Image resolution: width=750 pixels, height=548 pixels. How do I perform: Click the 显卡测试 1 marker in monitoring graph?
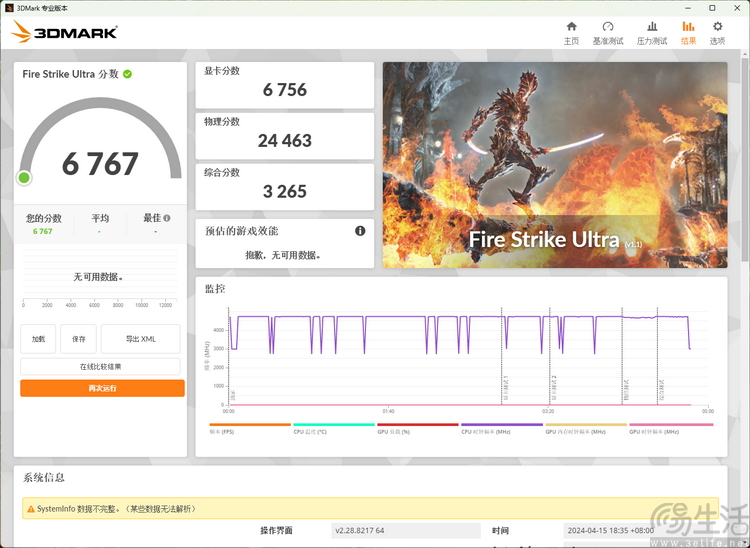click(x=506, y=388)
